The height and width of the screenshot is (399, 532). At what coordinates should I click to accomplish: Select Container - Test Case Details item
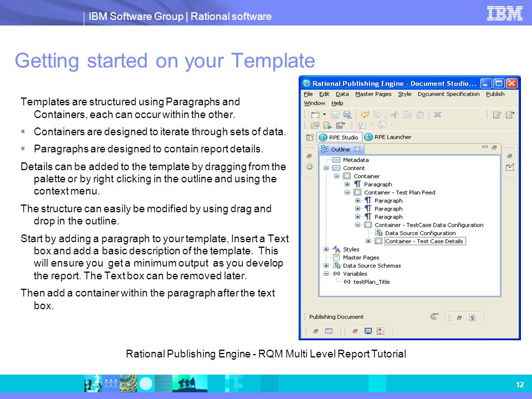424,241
